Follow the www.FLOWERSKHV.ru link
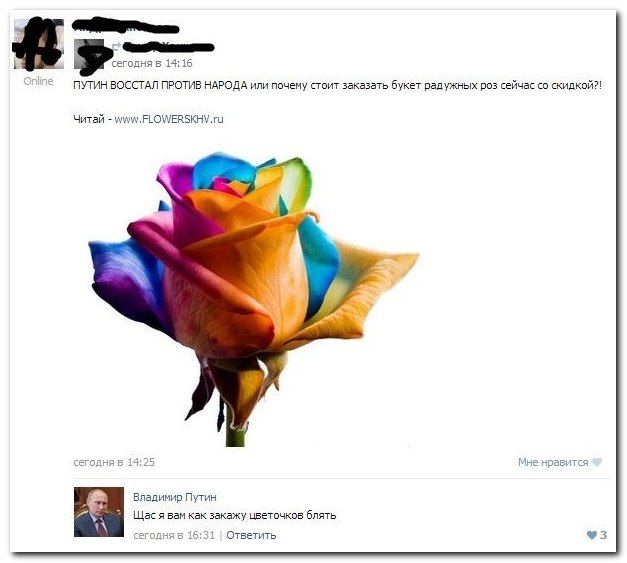This screenshot has height=563, width=627. [169, 119]
